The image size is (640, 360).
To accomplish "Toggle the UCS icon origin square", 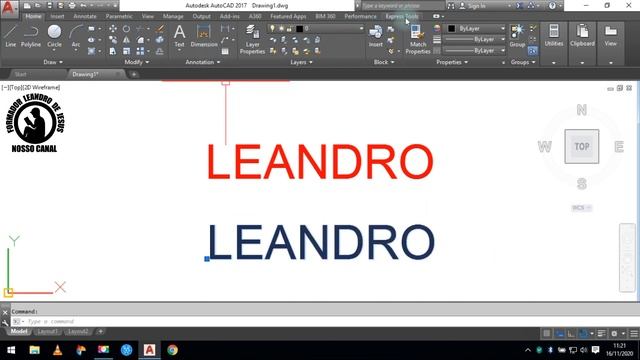I will tap(9, 292).
